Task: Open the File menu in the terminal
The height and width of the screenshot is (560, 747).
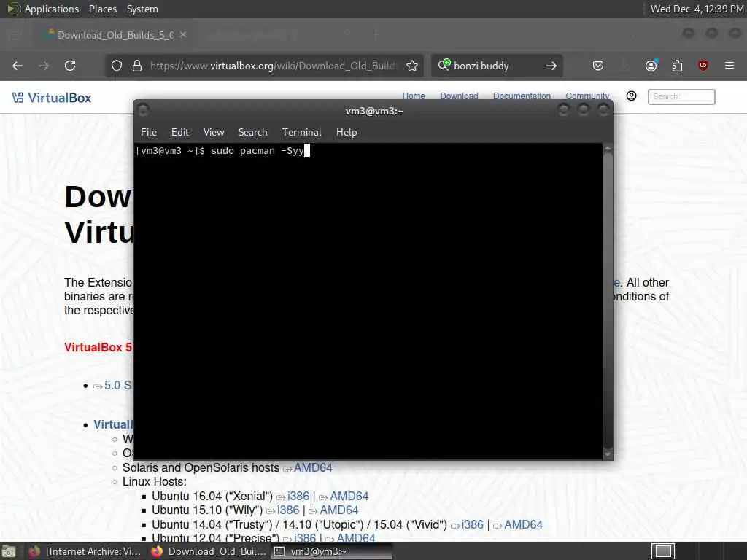Action: pyautogui.click(x=149, y=133)
